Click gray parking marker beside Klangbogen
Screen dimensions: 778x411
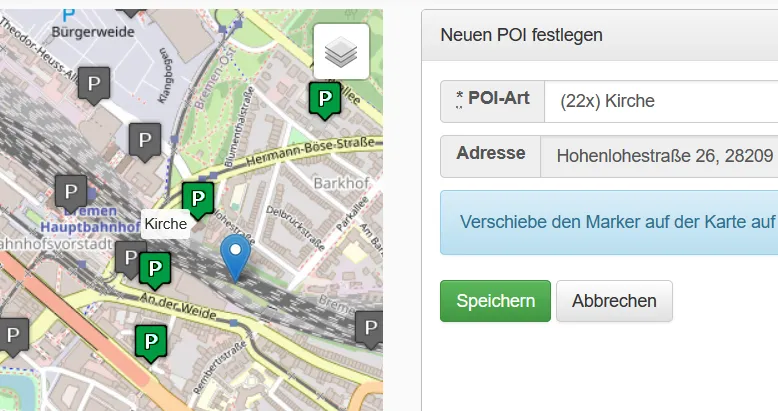click(145, 141)
